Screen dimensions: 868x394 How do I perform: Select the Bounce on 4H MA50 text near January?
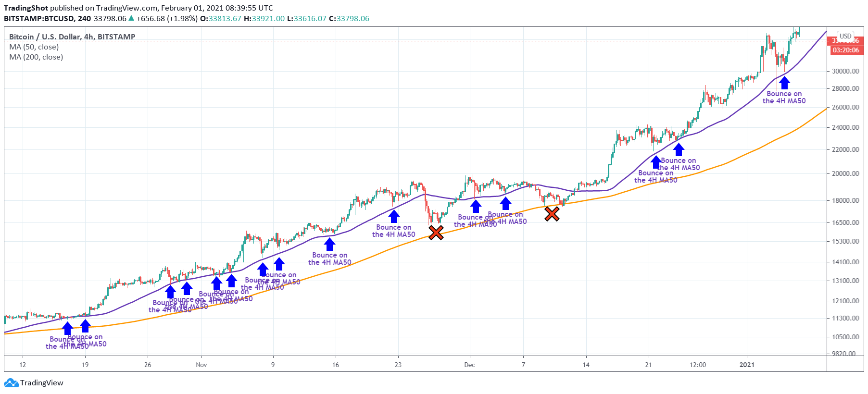(x=784, y=98)
